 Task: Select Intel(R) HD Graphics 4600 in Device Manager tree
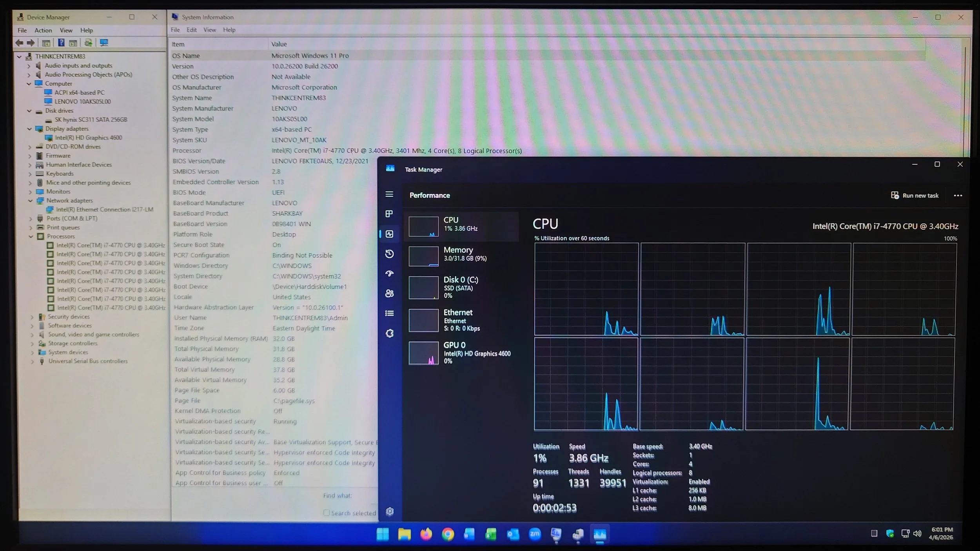coord(89,138)
